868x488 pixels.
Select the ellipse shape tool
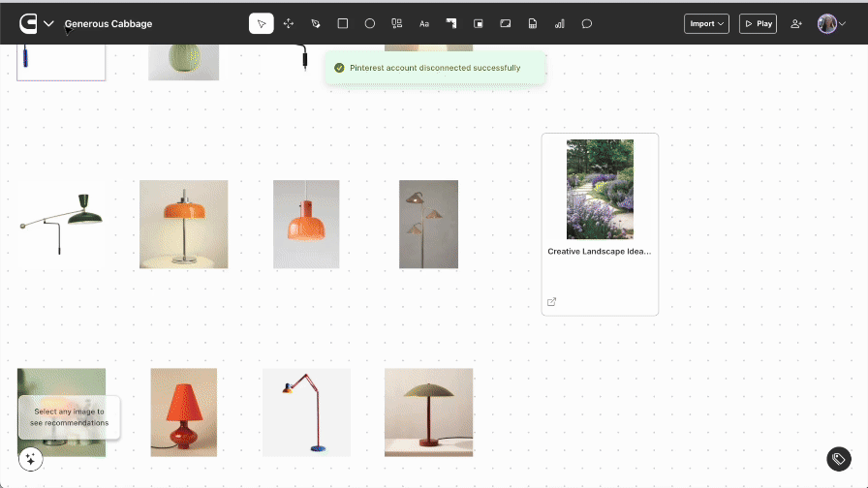pos(370,23)
